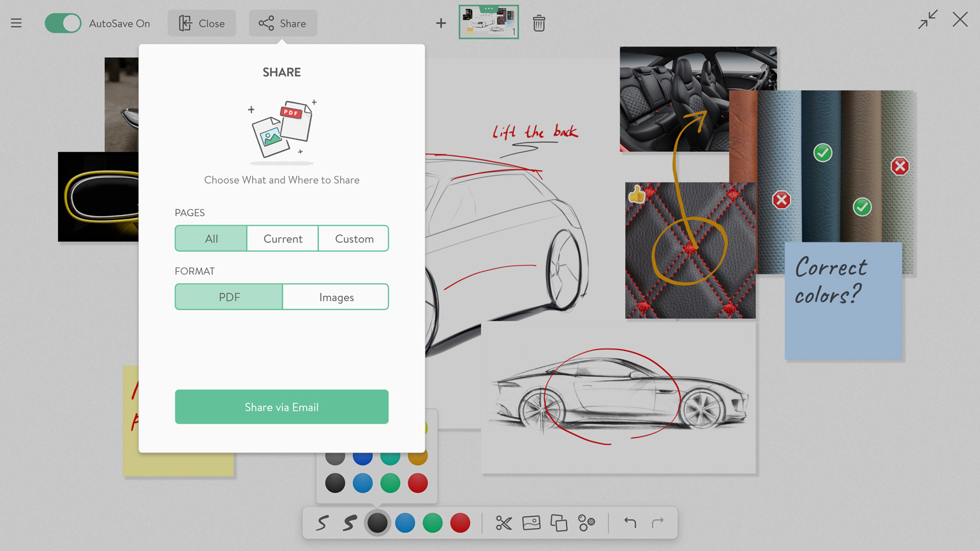Click green checkmark on brown leather swatch
Viewport: 980px width, 551px height.
pos(863,207)
